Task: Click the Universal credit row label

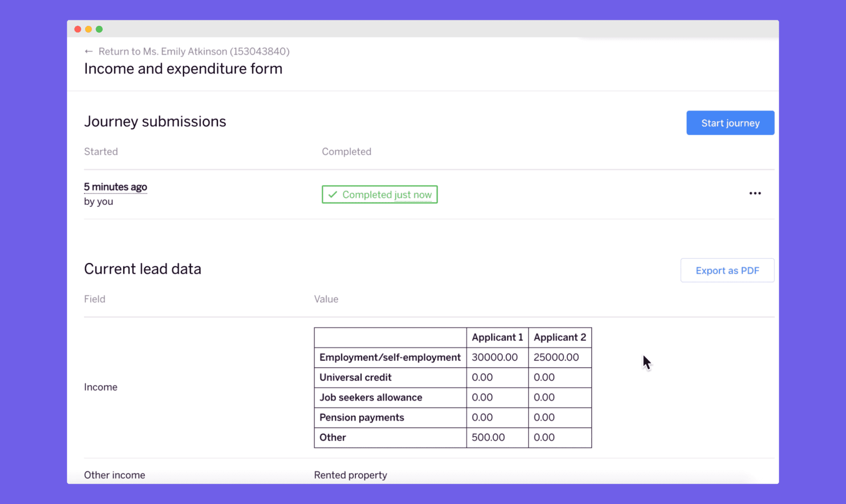Action: [x=355, y=377]
